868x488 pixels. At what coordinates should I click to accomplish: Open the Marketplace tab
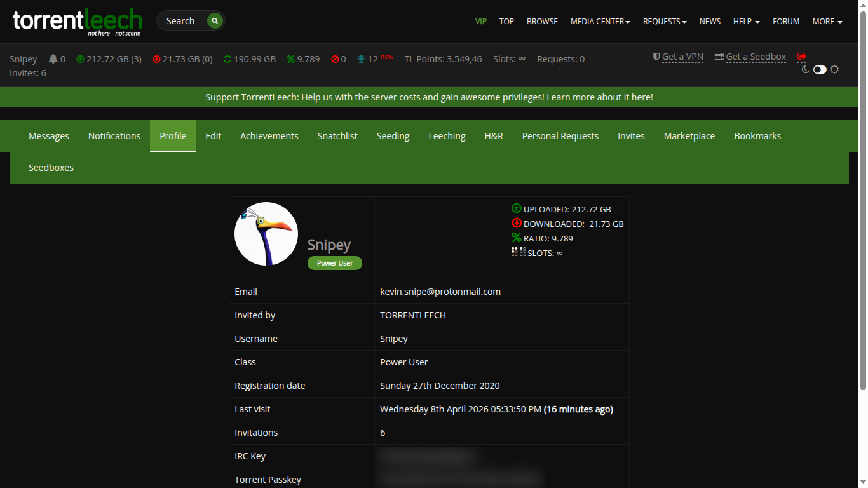click(x=689, y=136)
